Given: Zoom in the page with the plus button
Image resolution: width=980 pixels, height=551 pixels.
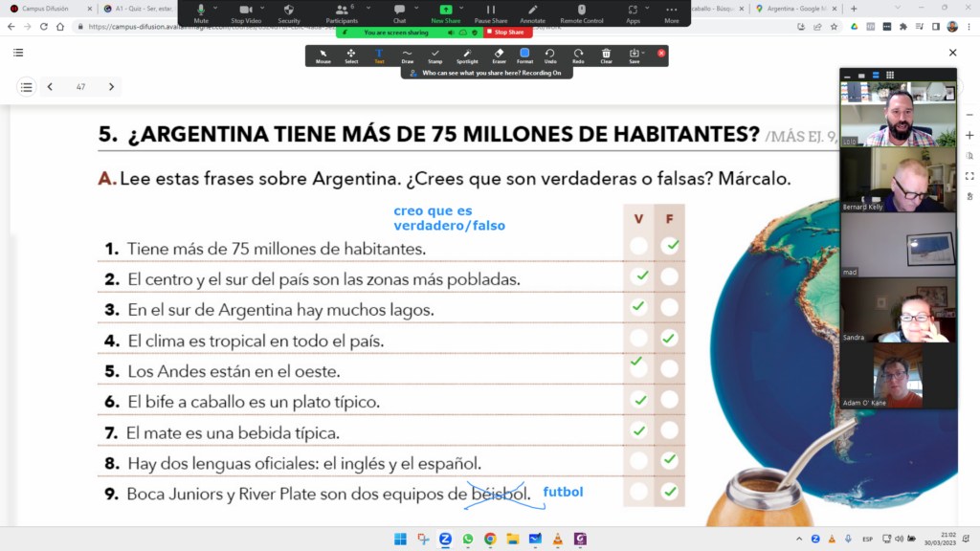Looking at the screenshot, I should (x=969, y=135).
